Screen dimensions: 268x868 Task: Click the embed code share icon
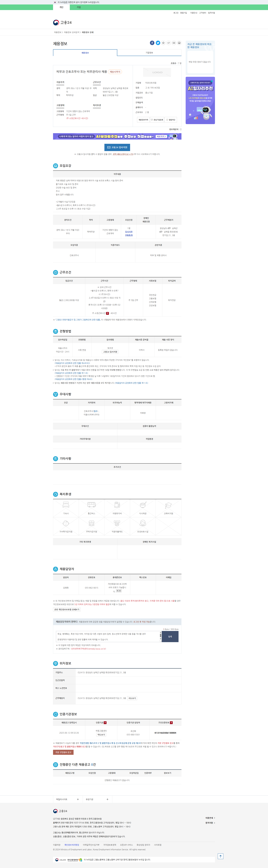(x=169, y=43)
